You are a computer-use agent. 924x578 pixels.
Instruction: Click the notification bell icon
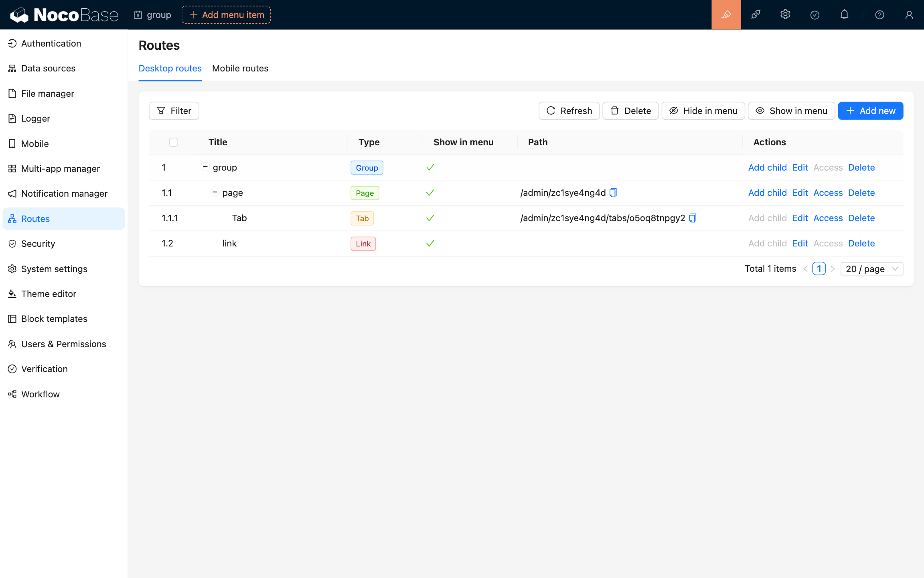[844, 15]
